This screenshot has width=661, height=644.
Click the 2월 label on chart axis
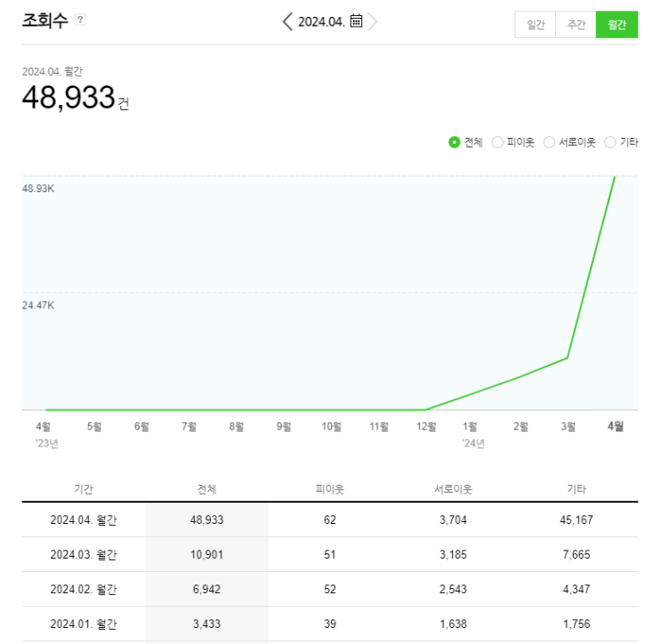pos(520,427)
